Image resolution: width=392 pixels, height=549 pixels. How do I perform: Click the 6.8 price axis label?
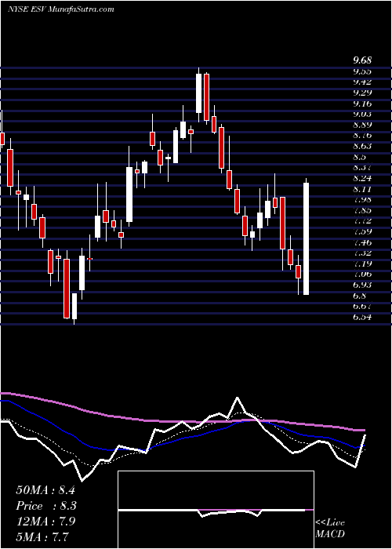point(359,296)
